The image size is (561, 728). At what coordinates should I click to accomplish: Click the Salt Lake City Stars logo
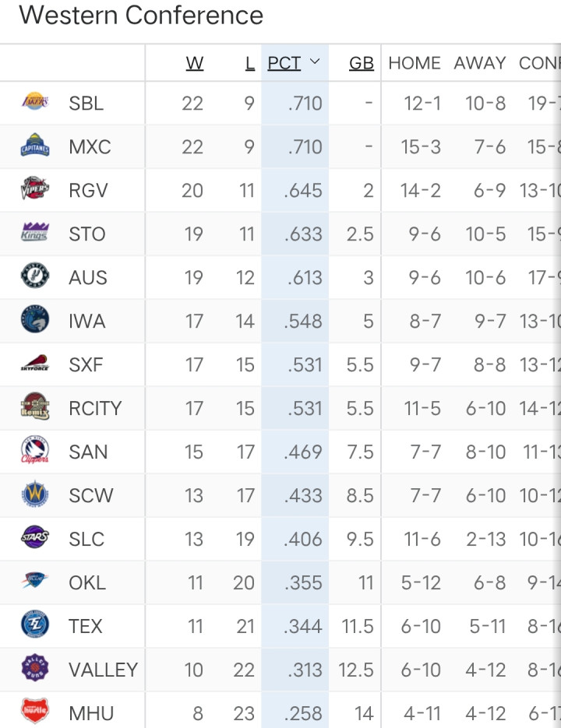(x=35, y=538)
